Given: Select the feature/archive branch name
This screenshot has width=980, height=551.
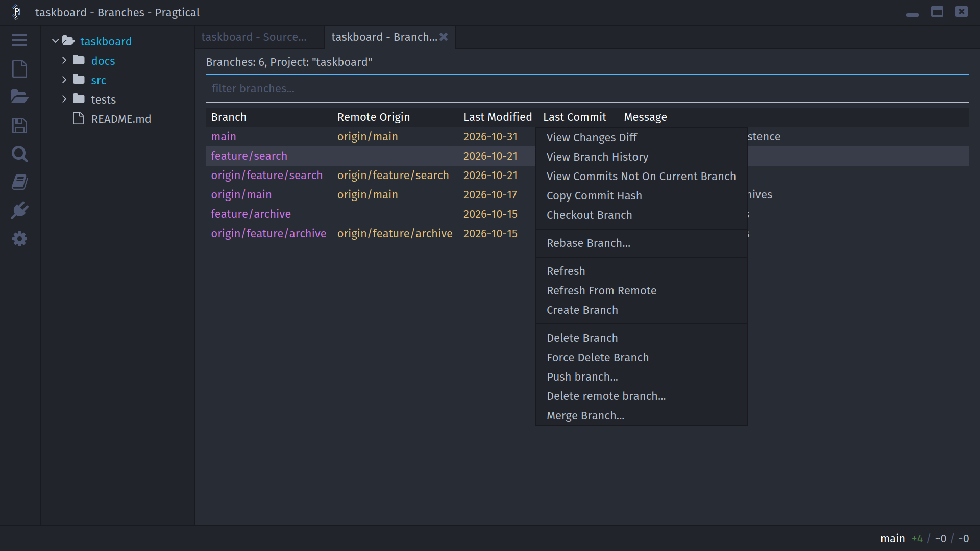Looking at the screenshot, I should pos(251,214).
